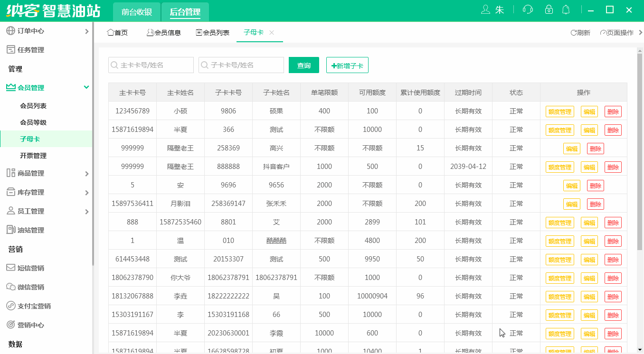Image resolution: width=644 pixels, height=354 pixels.
Task: Click the 刷新 refresh icon
Action: tap(573, 32)
